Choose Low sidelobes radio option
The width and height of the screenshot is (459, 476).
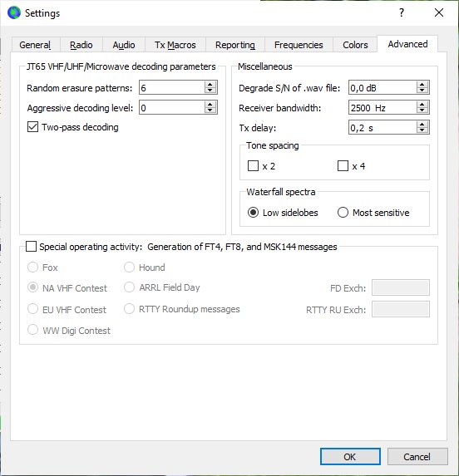coord(253,213)
